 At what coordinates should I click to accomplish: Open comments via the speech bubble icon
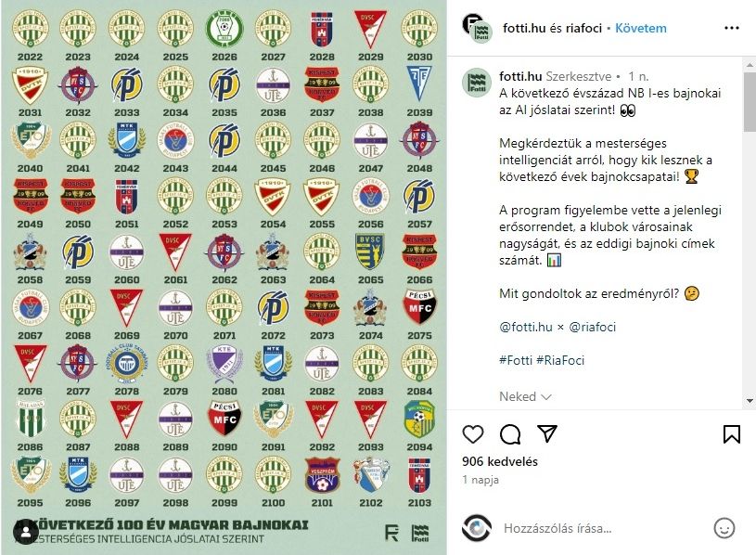[510, 434]
